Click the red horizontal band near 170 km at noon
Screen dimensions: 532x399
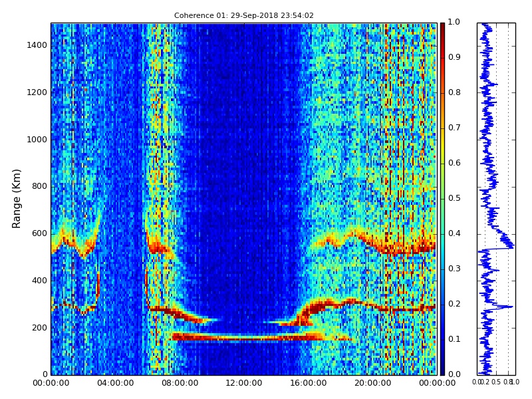(244, 337)
